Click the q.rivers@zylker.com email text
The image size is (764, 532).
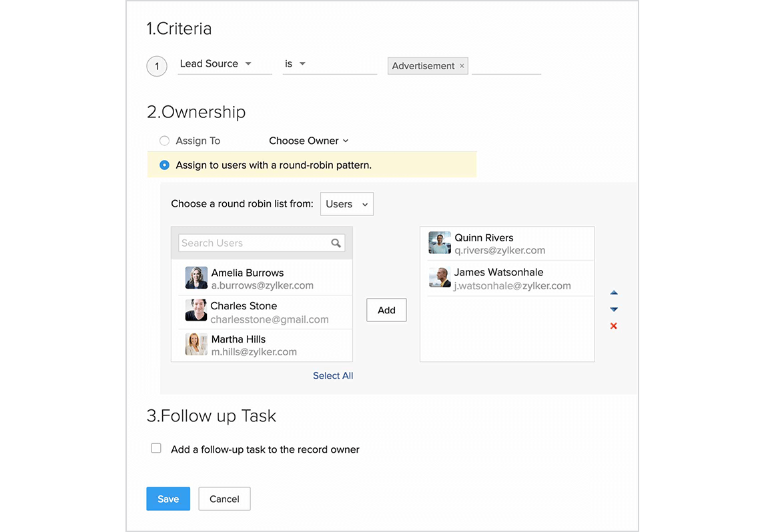tap(500, 250)
